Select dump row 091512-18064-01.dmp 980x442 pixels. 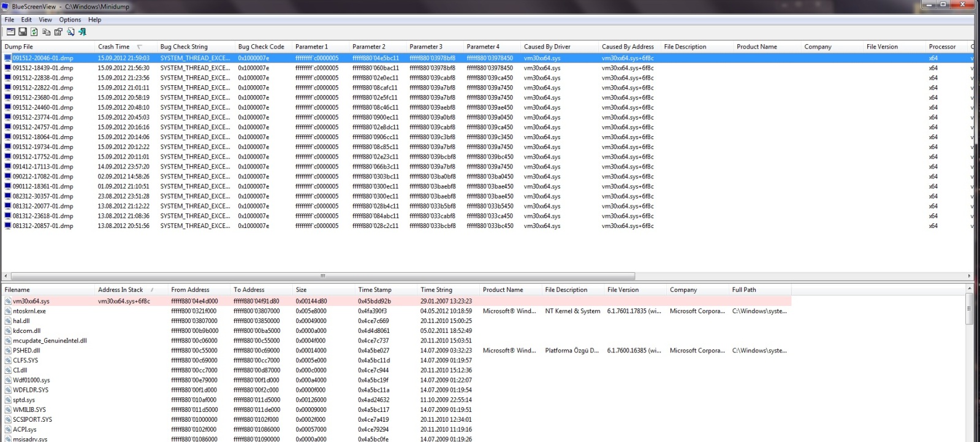[487, 137]
